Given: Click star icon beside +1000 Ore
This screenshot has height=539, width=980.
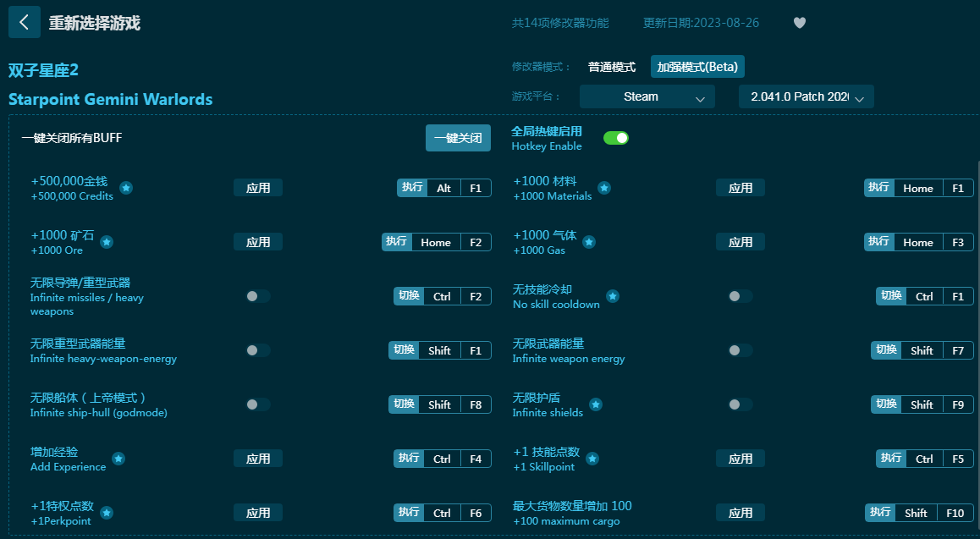Looking at the screenshot, I should click(x=107, y=242).
